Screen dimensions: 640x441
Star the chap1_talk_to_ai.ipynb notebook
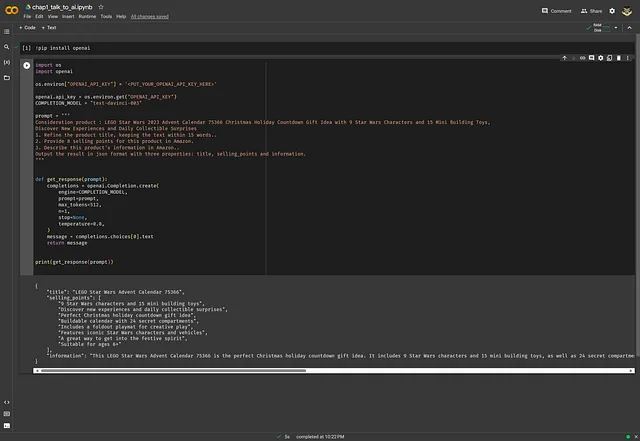tap(101, 7)
